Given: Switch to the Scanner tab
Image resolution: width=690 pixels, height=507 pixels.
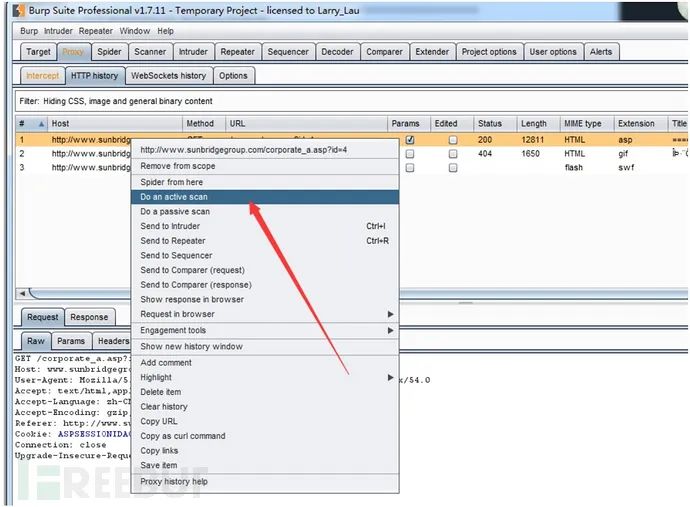Looking at the screenshot, I should coord(150,52).
